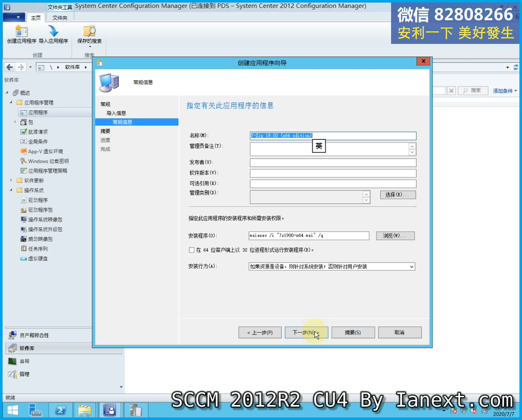This screenshot has height=420, width=522.
Task: Select the 全局条件 tree icon
Action: coord(24,142)
